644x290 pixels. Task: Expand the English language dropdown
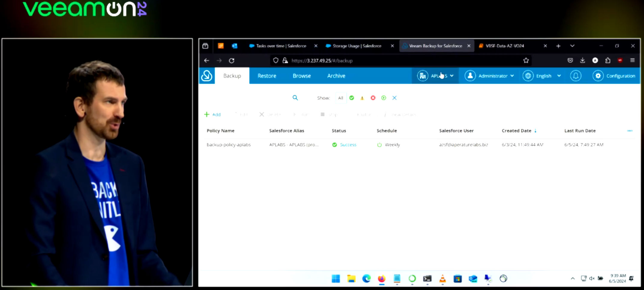tap(542, 76)
